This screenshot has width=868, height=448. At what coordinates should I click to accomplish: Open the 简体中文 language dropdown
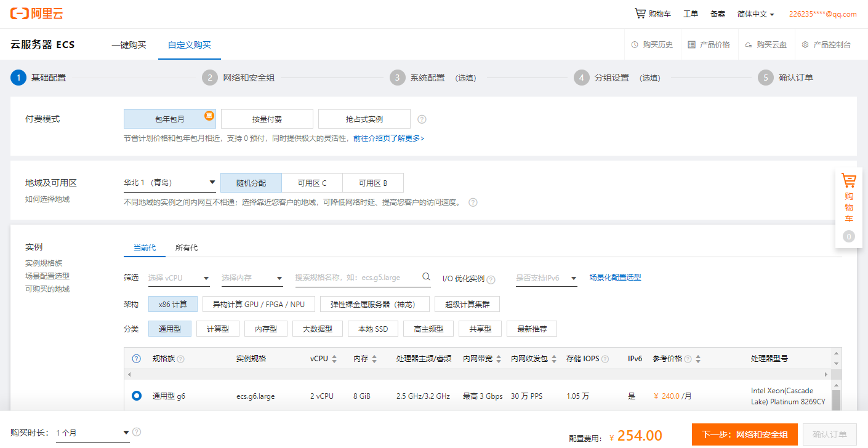(755, 14)
